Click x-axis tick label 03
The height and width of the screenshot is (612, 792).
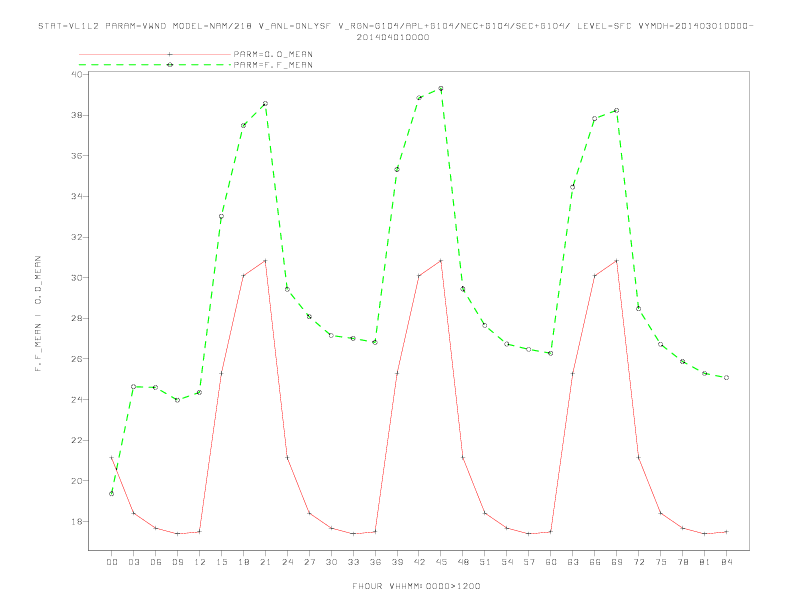(x=133, y=562)
